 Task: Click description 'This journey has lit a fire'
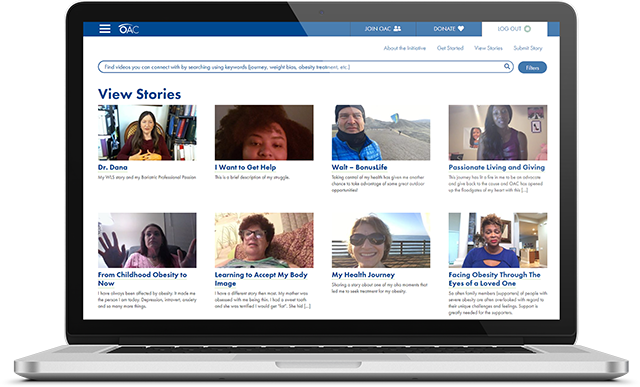pyautogui.click(x=496, y=184)
